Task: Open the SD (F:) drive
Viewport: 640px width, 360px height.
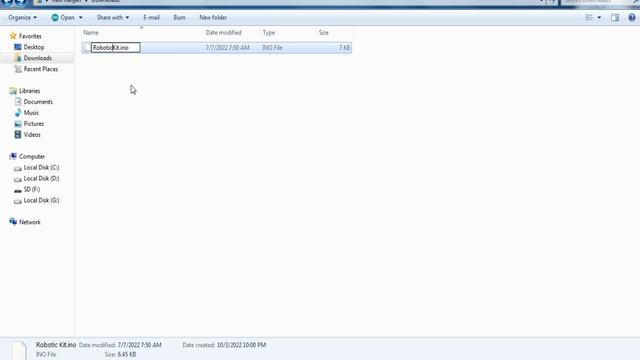Action: [x=31, y=189]
